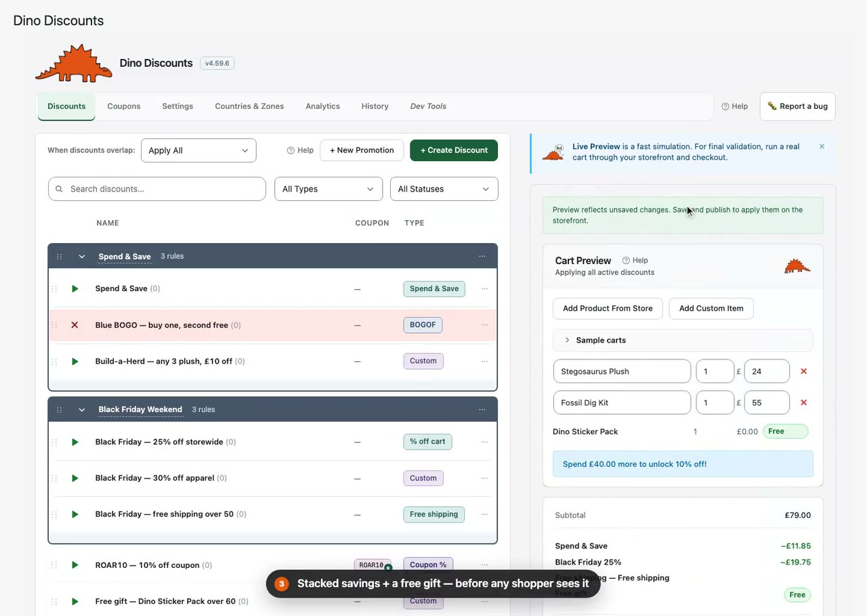Image resolution: width=867 pixels, height=616 pixels.
Task: Dismiss the Live Preview info banner
Action: (x=822, y=146)
